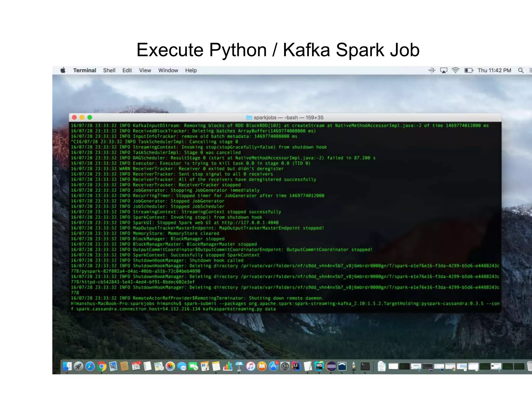Open IntelliJ IDEA from the Dock

pos(296,366)
